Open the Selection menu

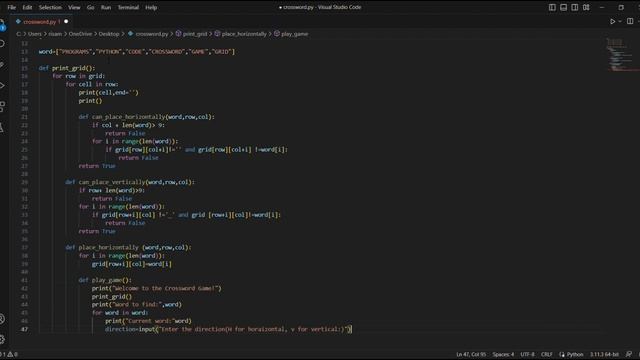pos(50,7)
